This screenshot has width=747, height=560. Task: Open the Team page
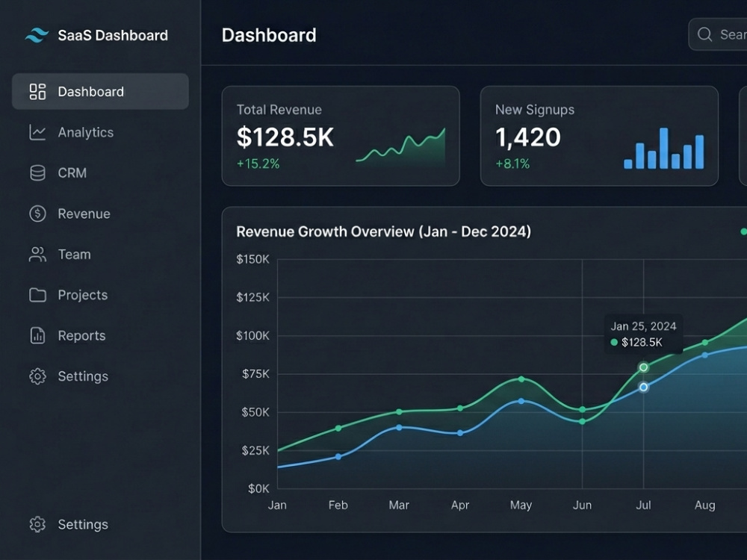[101, 255]
